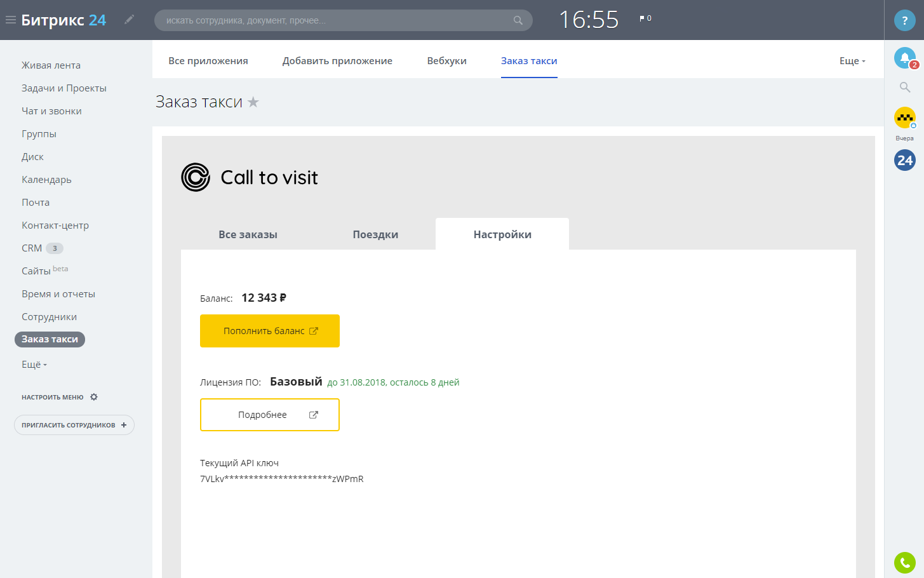Open the Вебхуки menu tab

(446, 61)
